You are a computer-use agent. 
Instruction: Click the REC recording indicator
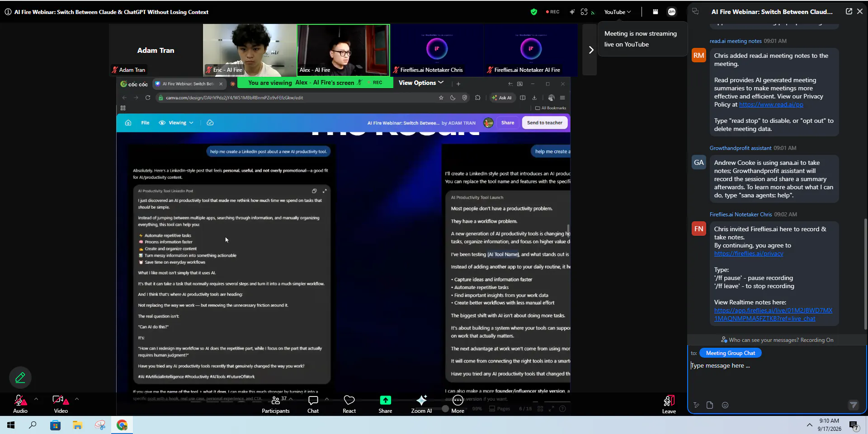pyautogui.click(x=552, y=12)
